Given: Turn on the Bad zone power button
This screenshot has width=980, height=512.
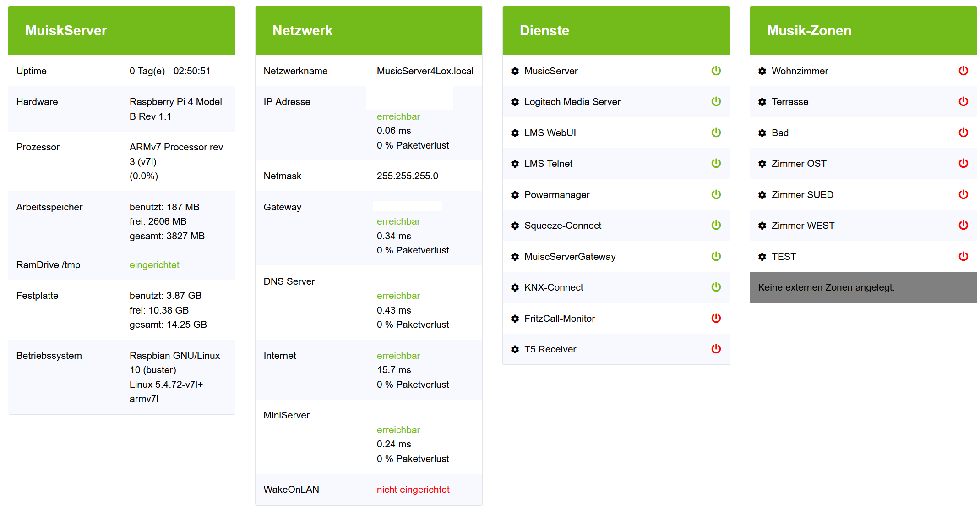Looking at the screenshot, I should (964, 132).
